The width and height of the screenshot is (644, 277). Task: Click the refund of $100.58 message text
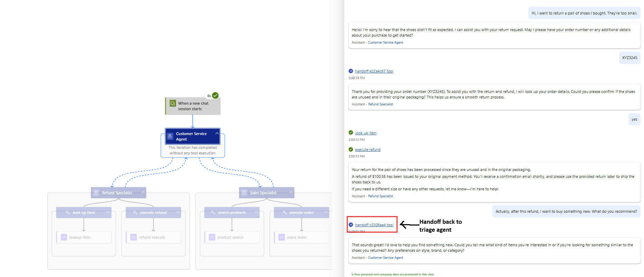pos(493,179)
